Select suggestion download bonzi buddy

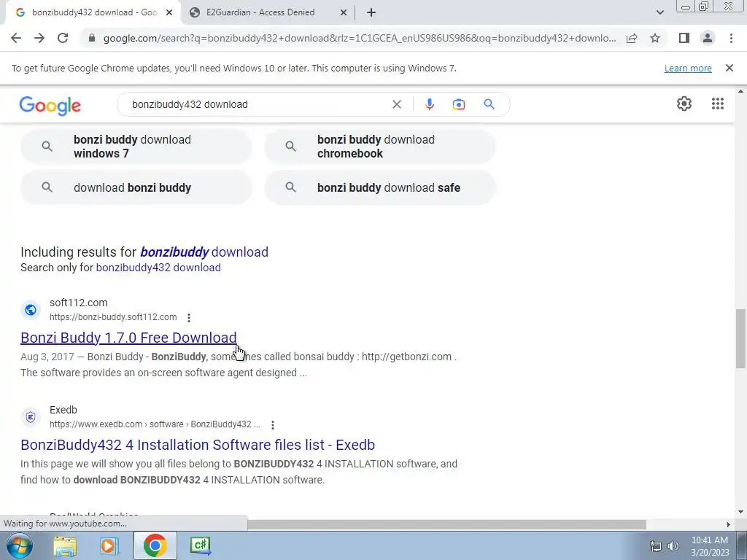coord(136,187)
